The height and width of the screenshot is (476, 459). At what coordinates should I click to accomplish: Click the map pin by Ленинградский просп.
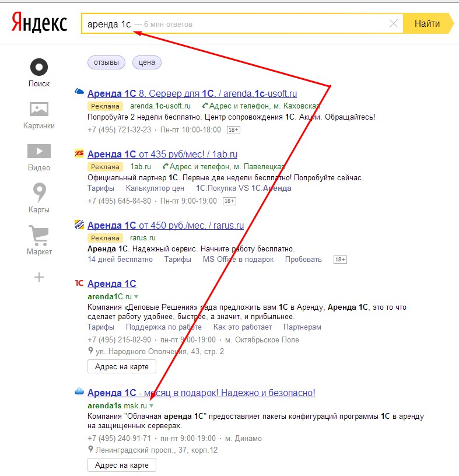[x=90, y=449]
